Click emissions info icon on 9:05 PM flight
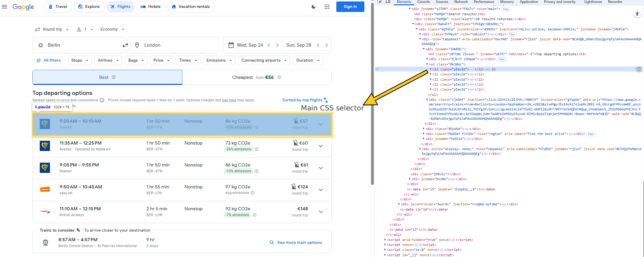Viewport: 644px width, 257px height. pos(257,171)
